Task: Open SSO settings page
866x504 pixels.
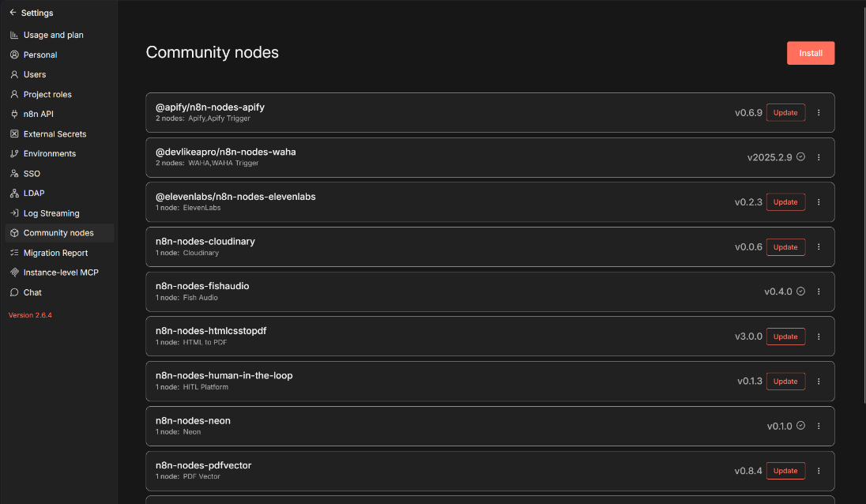Action: point(59,173)
